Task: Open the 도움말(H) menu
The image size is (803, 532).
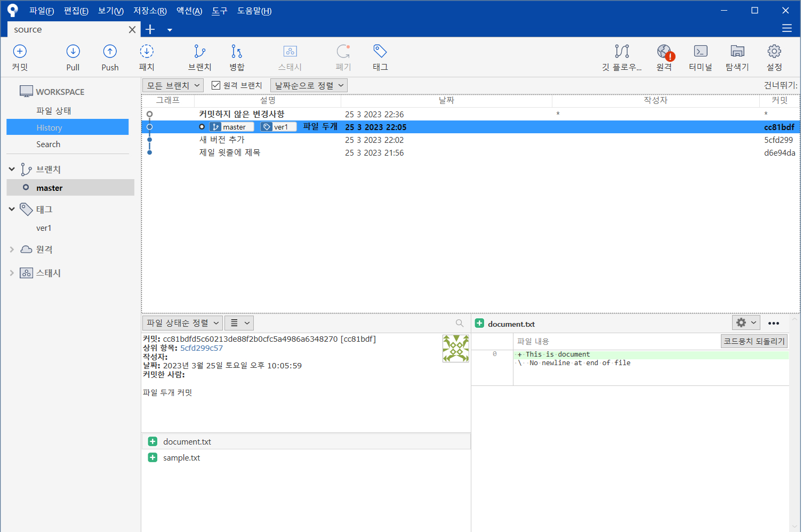Action: [254, 11]
